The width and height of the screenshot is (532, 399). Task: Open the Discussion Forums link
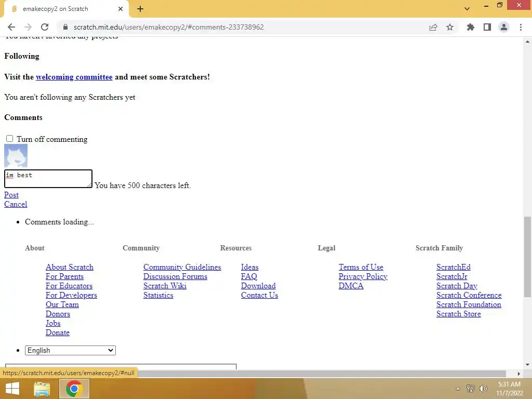point(175,276)
